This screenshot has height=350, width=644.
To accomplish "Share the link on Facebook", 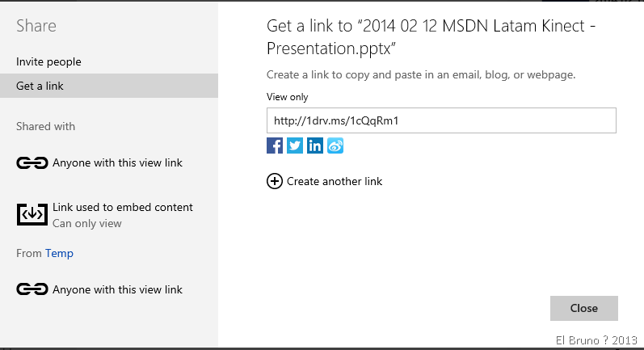I will click(x=275, y=146).
